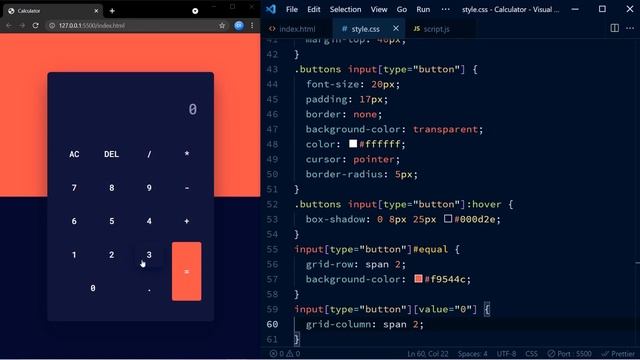This screenshot has height=360, width=640.
Task: Click the decimal point calculator button
Action: [x=149, y=288]
